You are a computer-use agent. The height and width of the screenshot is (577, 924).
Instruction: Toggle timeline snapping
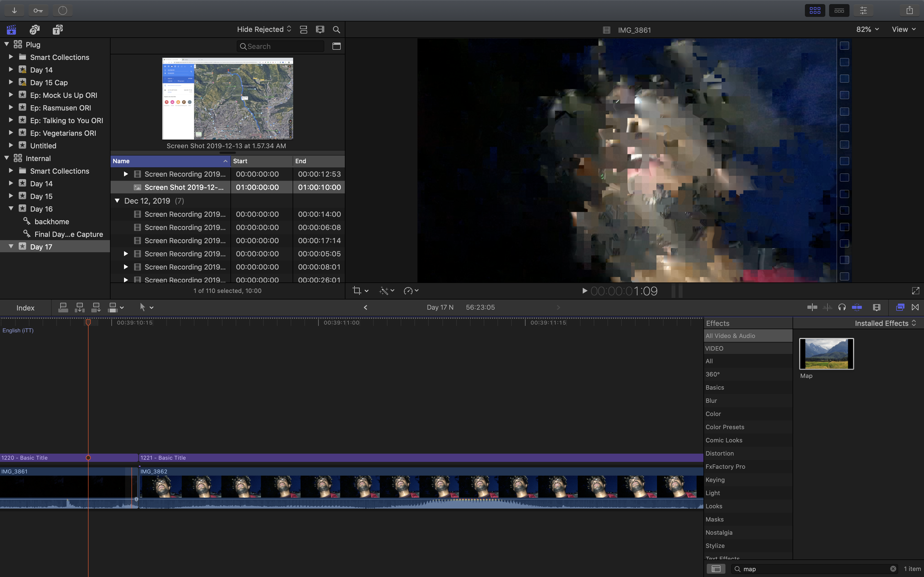857,307
